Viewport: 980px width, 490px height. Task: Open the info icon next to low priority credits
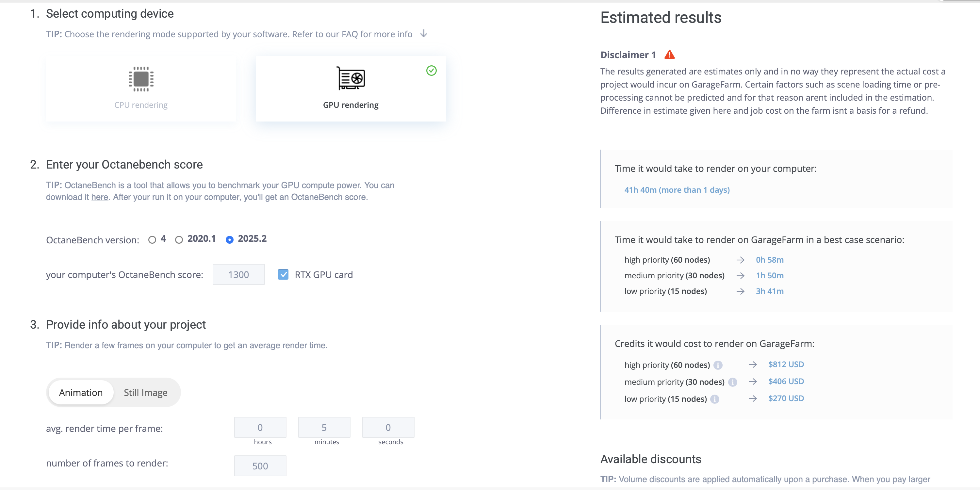pos(714,399)
